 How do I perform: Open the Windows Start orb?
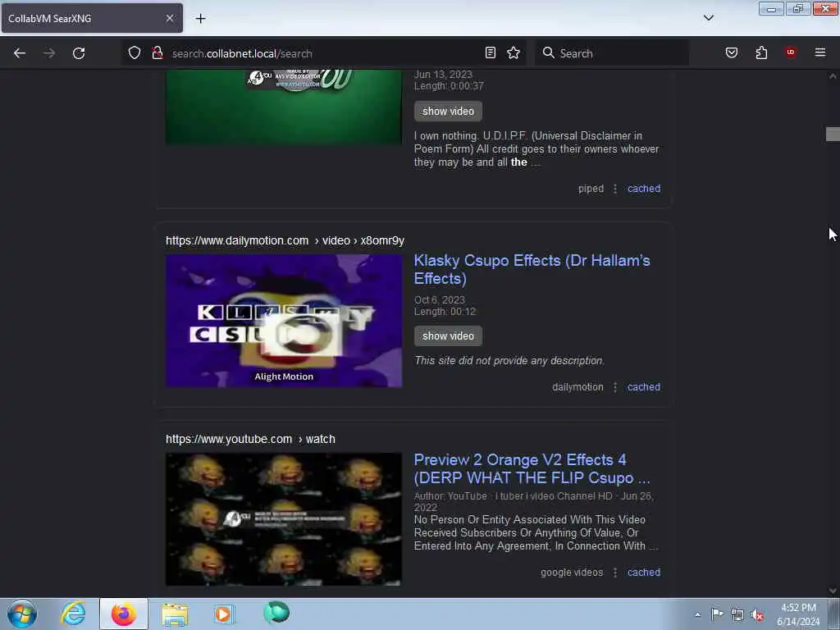point(22,614)
